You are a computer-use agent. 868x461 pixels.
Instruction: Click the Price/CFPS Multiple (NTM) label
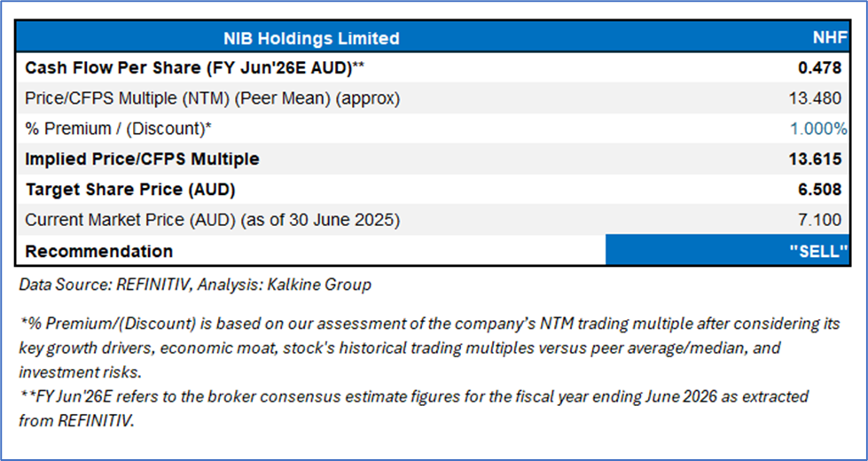[x=212, y=98]
